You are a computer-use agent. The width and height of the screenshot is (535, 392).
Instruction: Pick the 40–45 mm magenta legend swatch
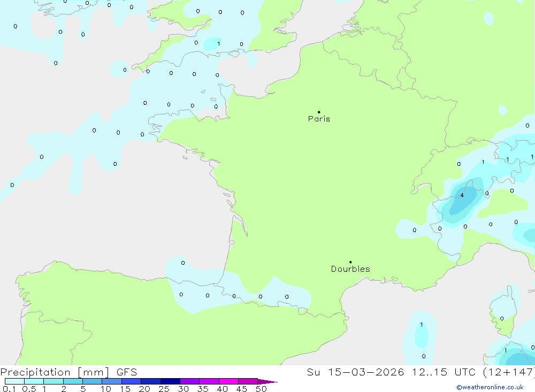[228, 381]
